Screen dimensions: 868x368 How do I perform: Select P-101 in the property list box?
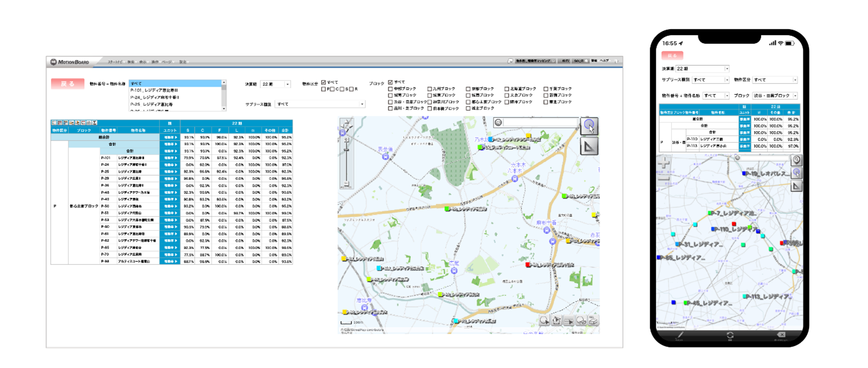[175, 90]
